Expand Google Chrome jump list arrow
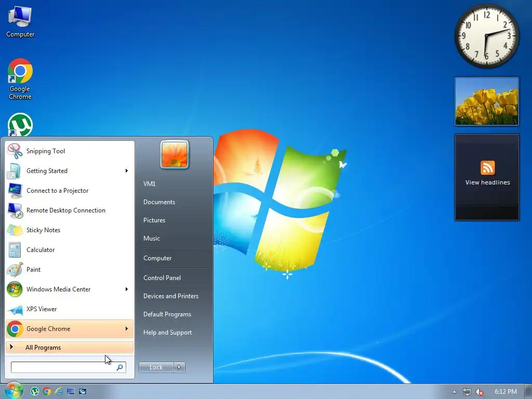Viewport: 532px width, 399px height. 127,329
